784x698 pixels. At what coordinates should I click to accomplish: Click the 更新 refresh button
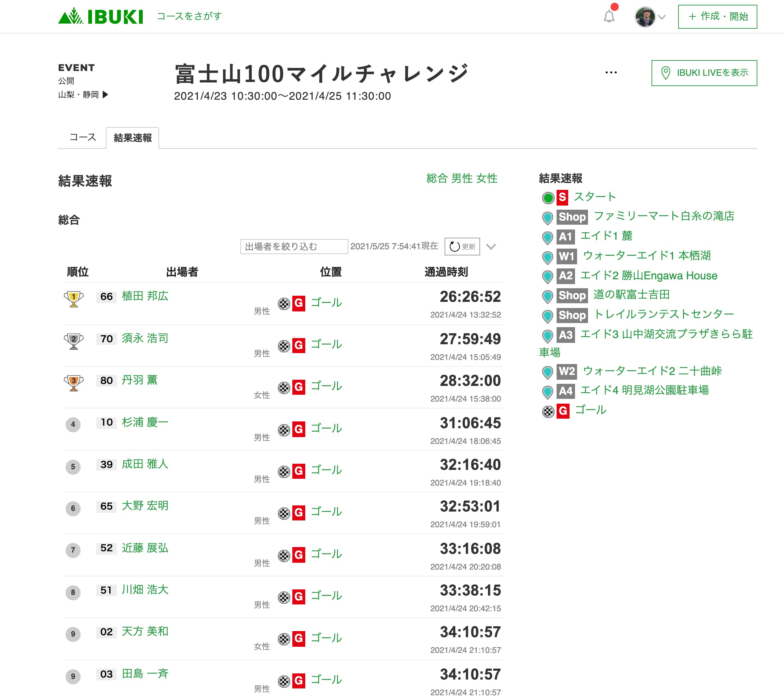(x=462, y=247)
